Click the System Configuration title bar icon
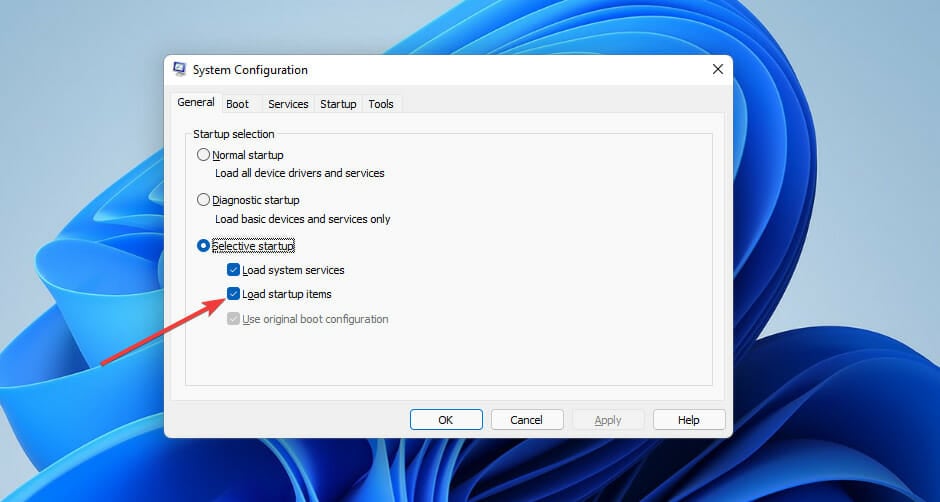The image size is (940, 502). (x=179, y=70)
